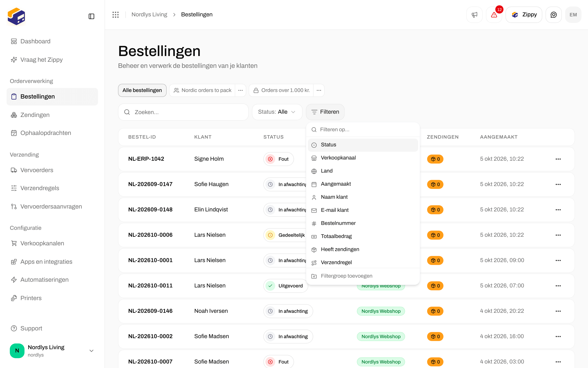588x368 pixels.
Task: Choose Heeft zendingen filter option
Action: (x=363, y=249)
